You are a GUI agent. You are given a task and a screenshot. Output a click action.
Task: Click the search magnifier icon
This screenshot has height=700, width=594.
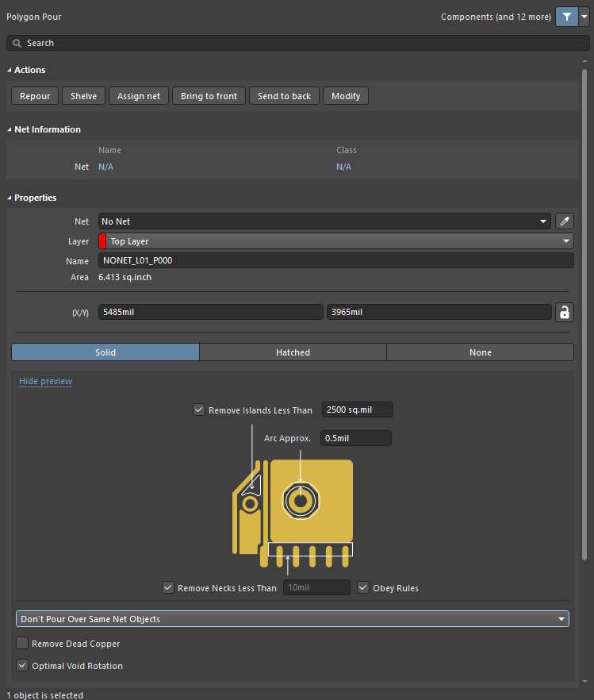click(17, 44)
